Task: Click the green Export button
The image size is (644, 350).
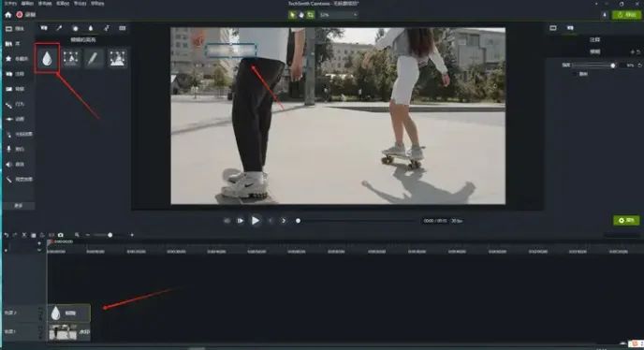Action: click(x=626, y=15)
